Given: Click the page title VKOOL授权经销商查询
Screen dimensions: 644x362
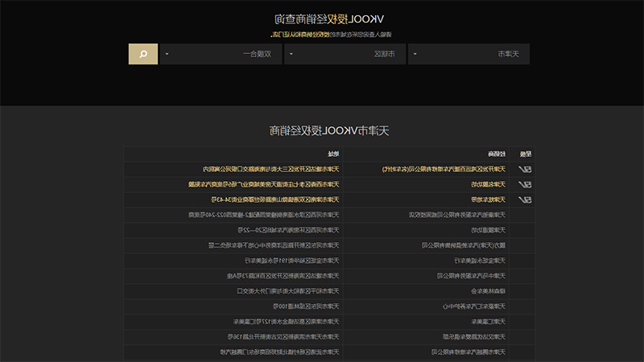Looking at the screenshot, I should point(329,19).
